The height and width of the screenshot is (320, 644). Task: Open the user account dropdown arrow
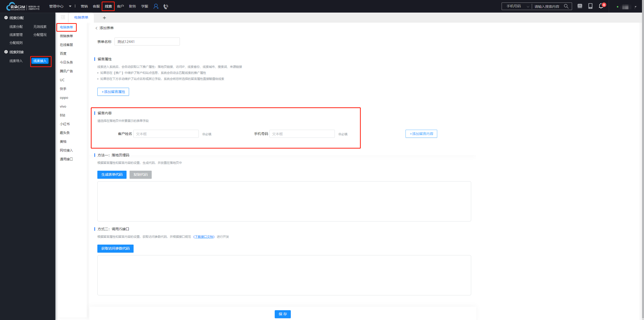[x=635, y=7]
